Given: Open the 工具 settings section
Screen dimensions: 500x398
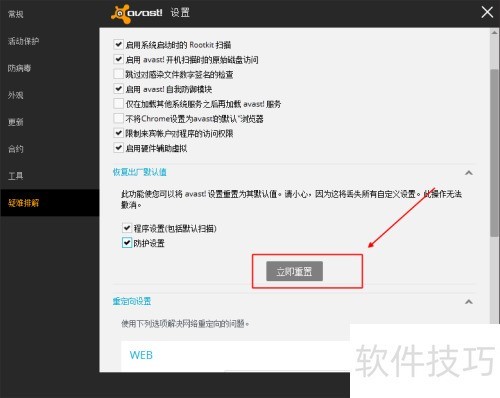Looking at the screenshot, I should [x=16, y=176].
